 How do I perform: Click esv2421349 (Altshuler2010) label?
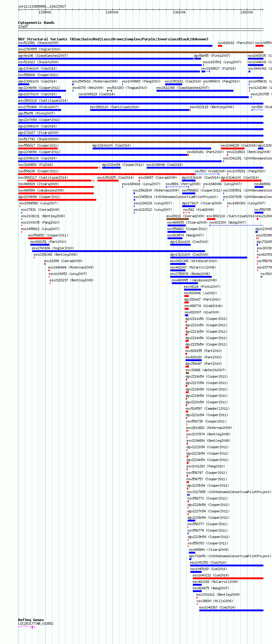194,261
